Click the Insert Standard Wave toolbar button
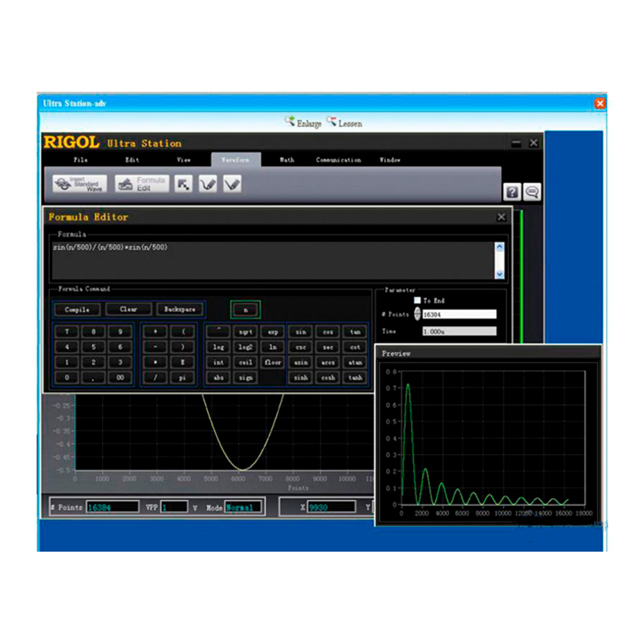This screenshot has height=644, width=644. (x=80, y=184)
